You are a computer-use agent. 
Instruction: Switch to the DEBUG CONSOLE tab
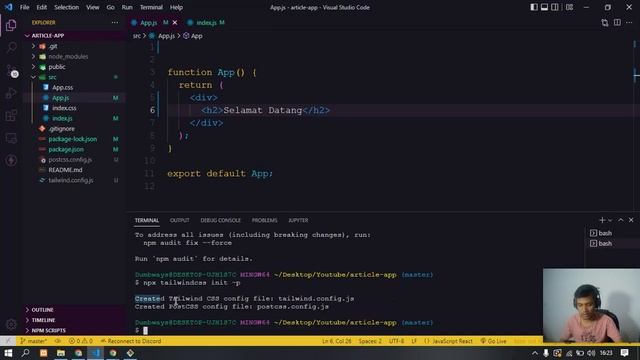click(x=220, y=220)
